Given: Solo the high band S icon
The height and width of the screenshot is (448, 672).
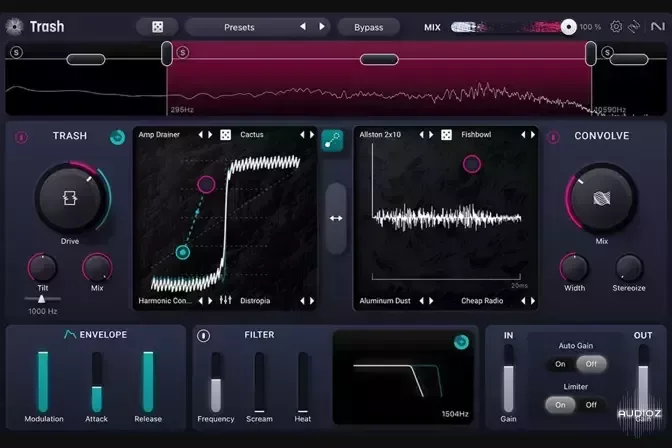Looking at the screenshot, I should pos(606,53).
